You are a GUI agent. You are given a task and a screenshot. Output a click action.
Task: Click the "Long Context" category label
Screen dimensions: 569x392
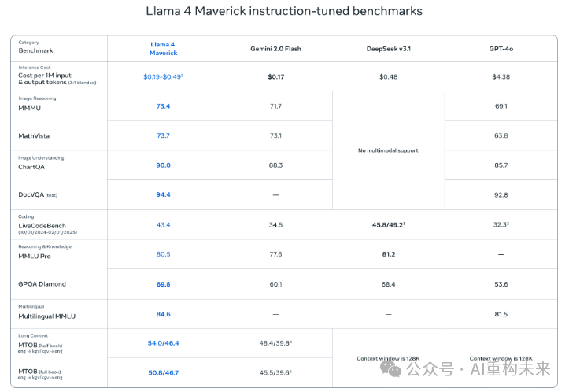click(33, 336)
